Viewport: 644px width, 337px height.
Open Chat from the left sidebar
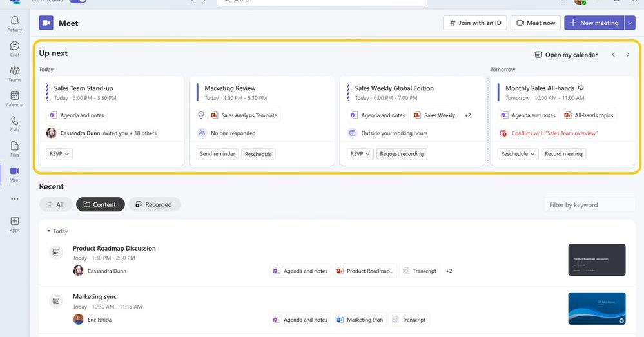point(14,49)
